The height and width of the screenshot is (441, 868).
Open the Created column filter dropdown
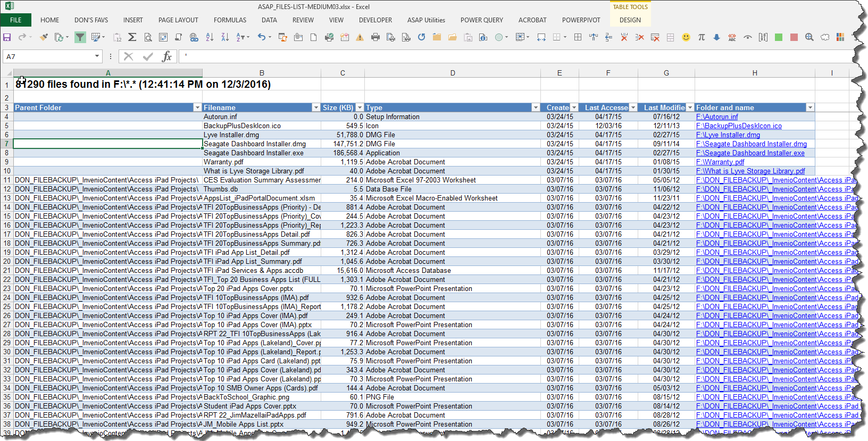tap(574, 107)
